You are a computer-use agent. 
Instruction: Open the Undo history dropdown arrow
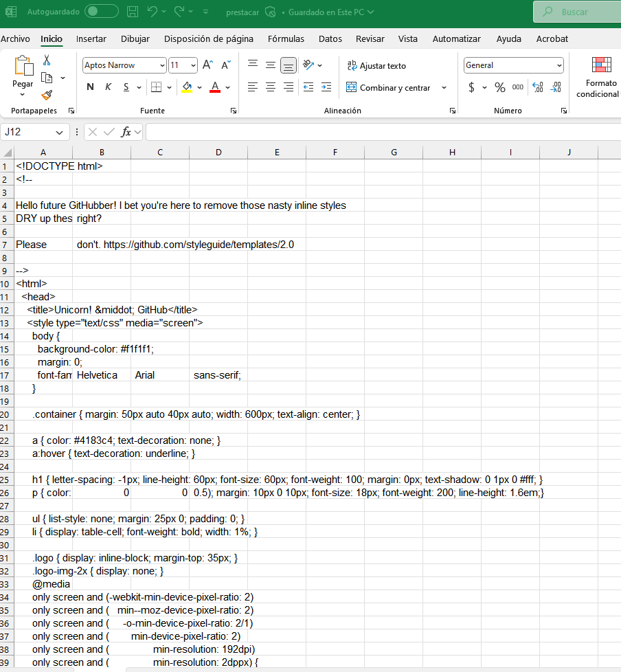[x=163, y=12]
